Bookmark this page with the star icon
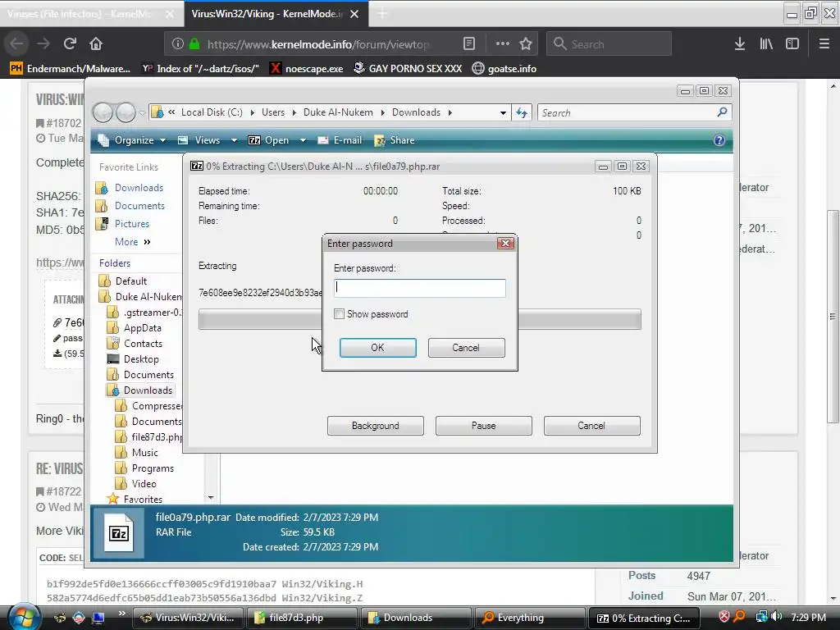 tap(526, 44)
